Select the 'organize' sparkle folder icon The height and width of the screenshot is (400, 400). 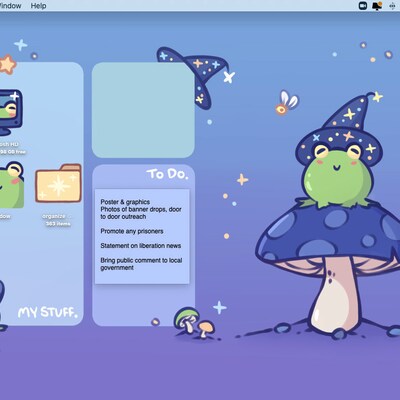(x=59, y=183)
